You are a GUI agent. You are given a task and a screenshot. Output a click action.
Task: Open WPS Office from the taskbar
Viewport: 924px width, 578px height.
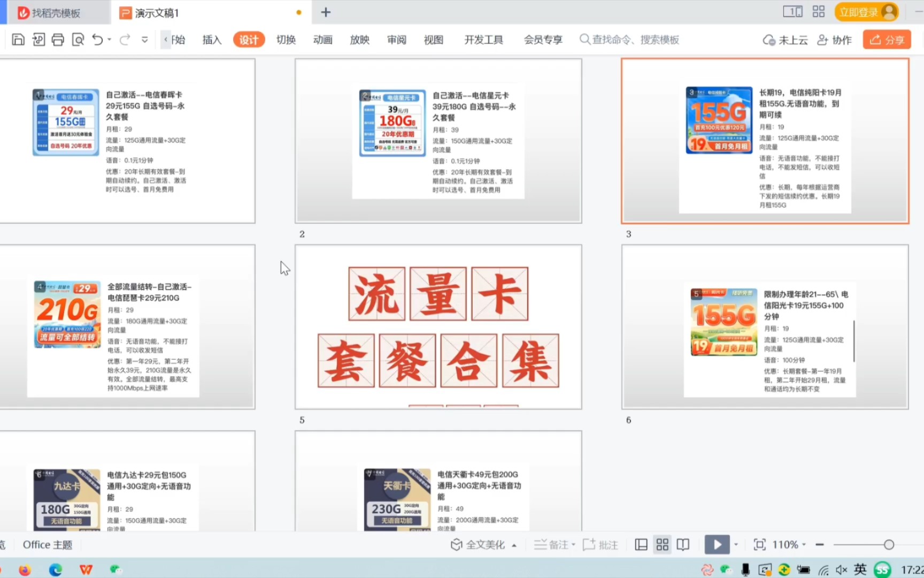(x=86, y=570)
